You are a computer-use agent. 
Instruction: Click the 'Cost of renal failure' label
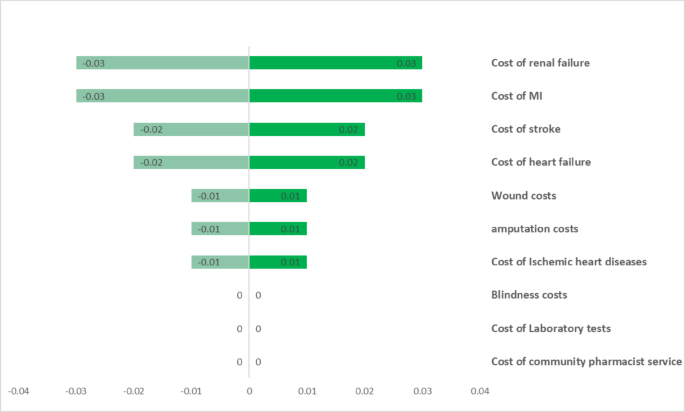540,63
